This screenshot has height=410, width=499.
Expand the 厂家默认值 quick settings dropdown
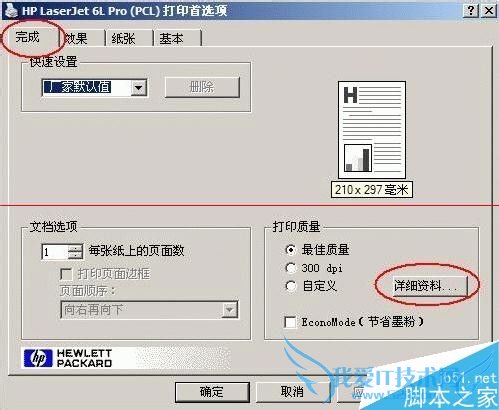(139, 88)
